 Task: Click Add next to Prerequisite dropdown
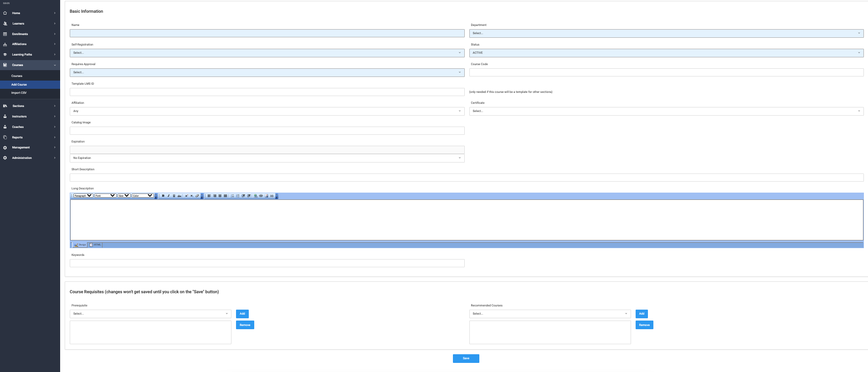(x=242, y=314)
